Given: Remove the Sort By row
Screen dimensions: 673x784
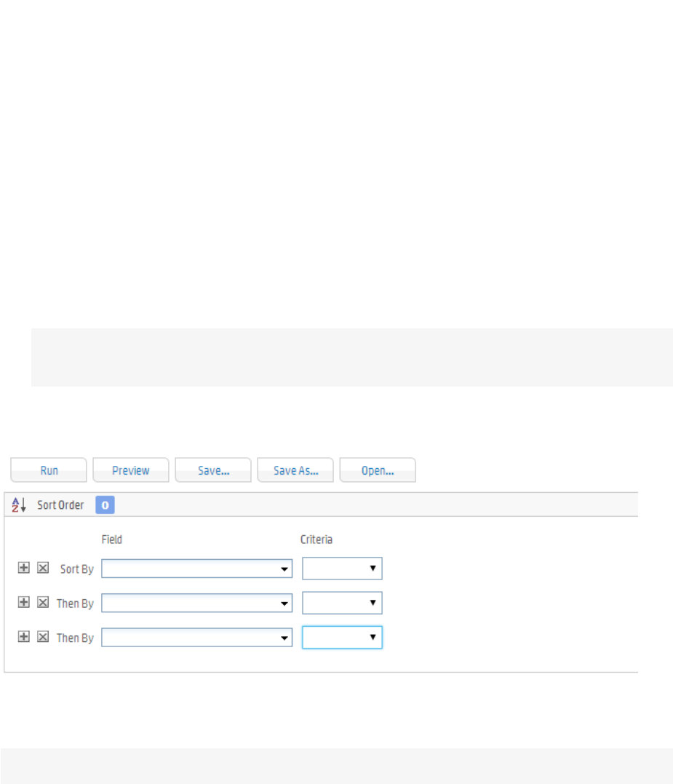Looking at the screenshot, I should click(43, 569).
